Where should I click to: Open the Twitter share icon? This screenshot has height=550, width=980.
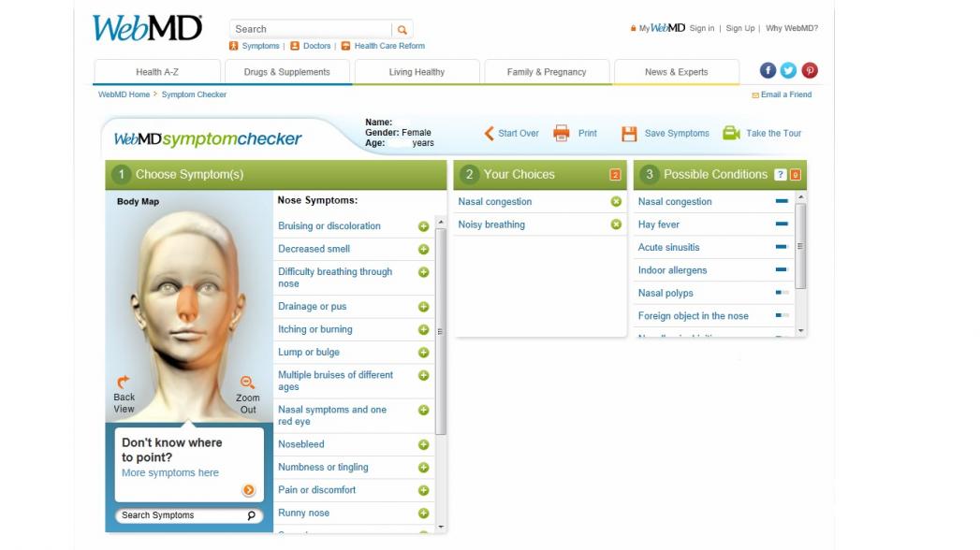[788, 70]
